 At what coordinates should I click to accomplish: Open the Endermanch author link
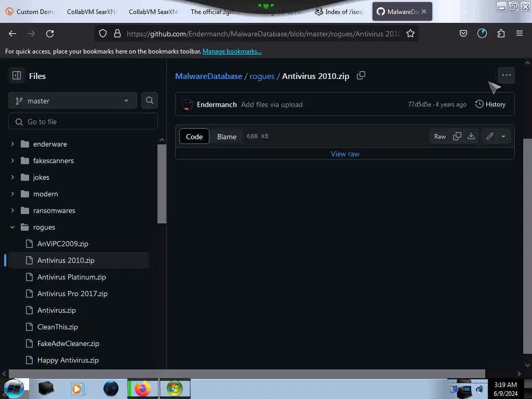(217, 104)
